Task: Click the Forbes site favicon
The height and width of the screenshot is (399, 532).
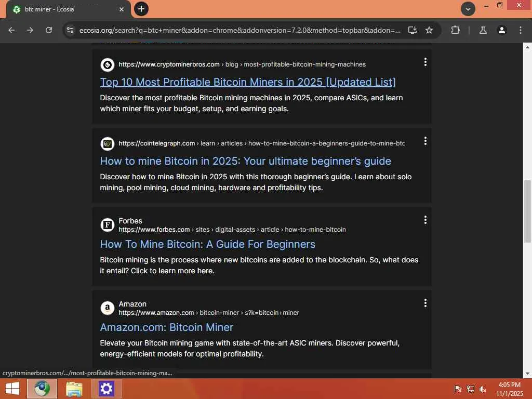Action: tap(107, 224)
